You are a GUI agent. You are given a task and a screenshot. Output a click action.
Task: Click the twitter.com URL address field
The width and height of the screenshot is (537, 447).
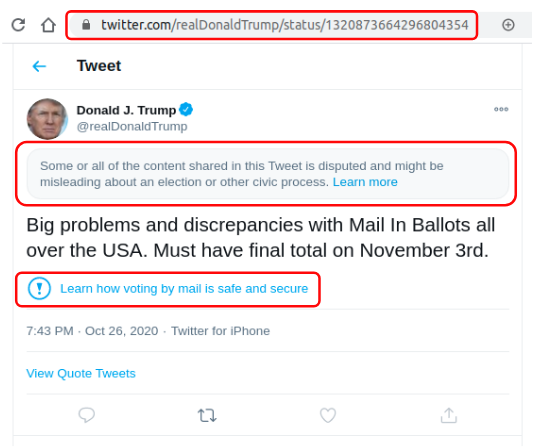point(272,25)
